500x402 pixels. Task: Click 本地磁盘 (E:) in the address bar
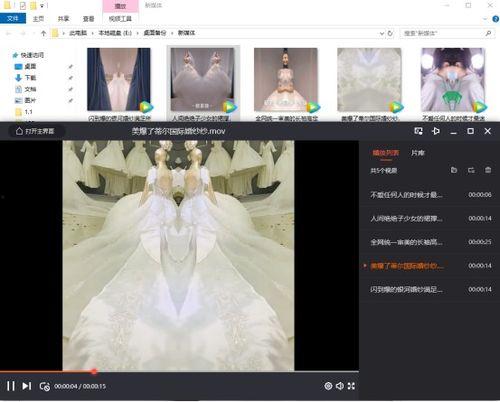(115, 33)
